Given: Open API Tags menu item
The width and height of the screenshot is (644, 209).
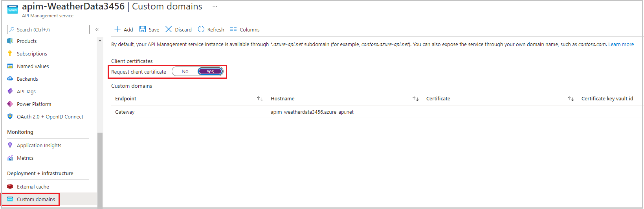Looking at the screenshot, I should (26, 91).
